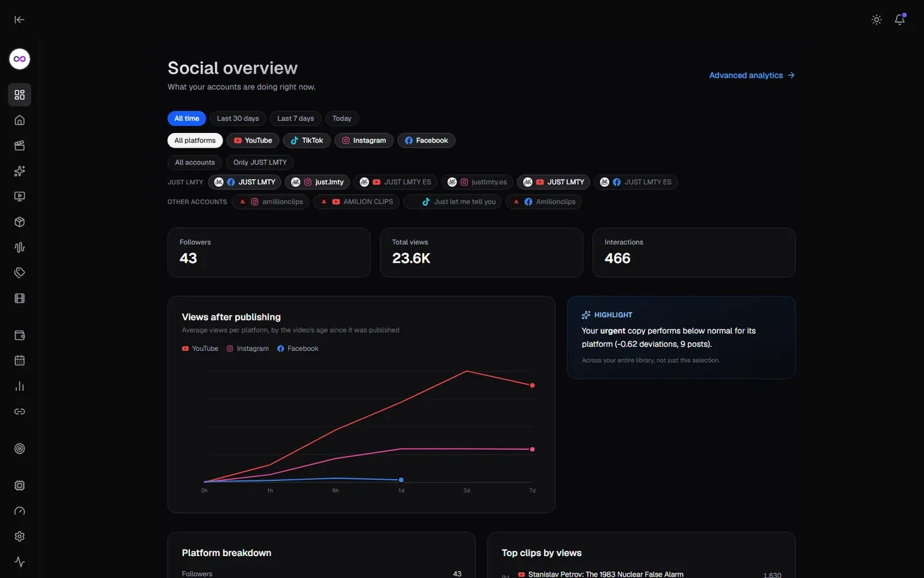Click the blue Facebook endpoint on the chart
Screen dimensions: 924x578
401,480
